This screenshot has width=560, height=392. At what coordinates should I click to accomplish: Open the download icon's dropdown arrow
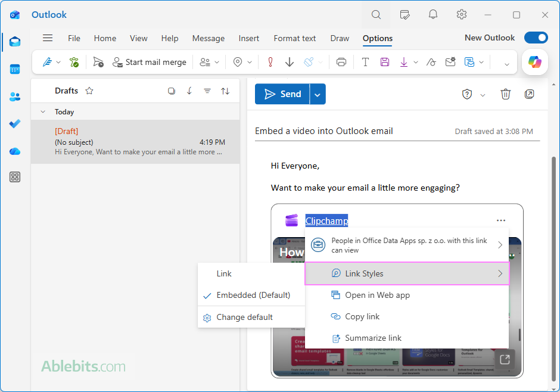[416, 63]
